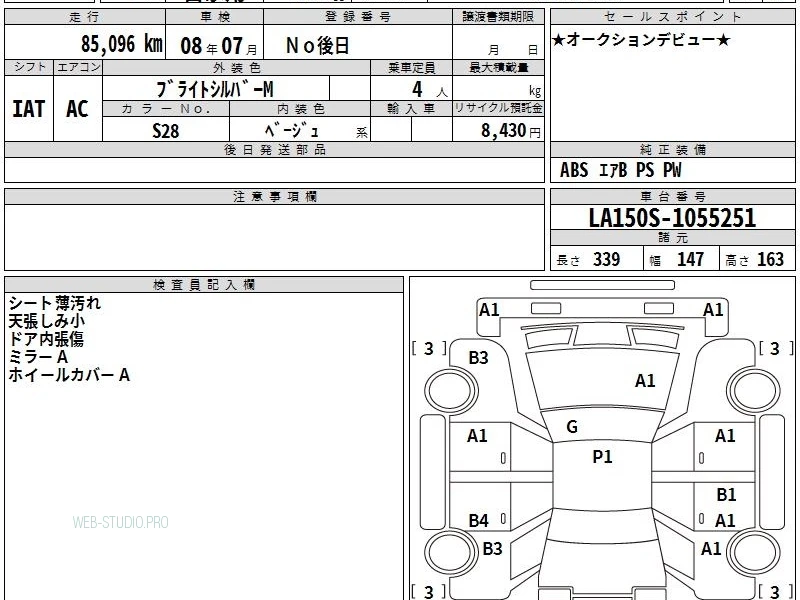The width and height of the screenshot is (800, 600).
Task: Select the リサイクル預託金 header
Action: [x=498, y=108]
